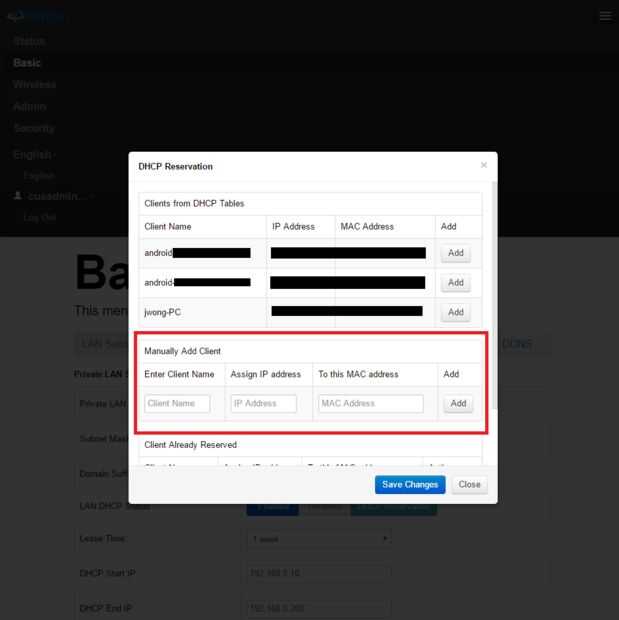Open the Lease Time dropdown behind dialog
Screen dimensions: 619x620
pos(319,539)
